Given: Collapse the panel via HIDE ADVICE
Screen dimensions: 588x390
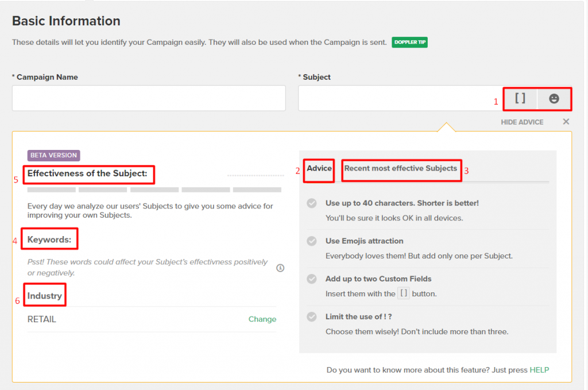Looking at the screenshot, I should 522,122.
